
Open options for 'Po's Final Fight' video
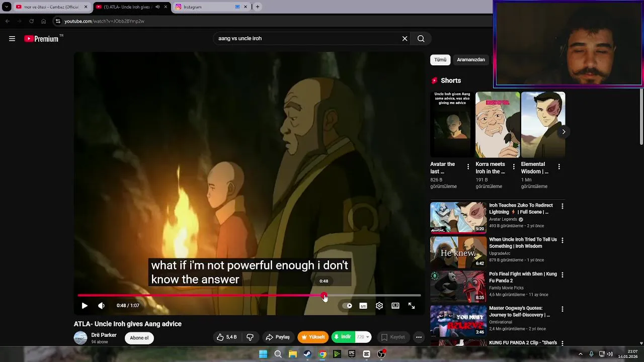coord(562,275)
